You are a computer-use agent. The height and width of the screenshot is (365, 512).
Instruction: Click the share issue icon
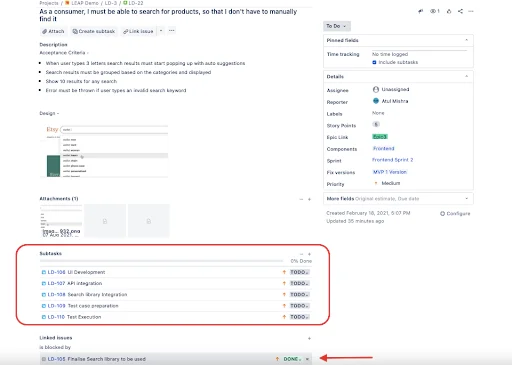[x=460, y=11]
